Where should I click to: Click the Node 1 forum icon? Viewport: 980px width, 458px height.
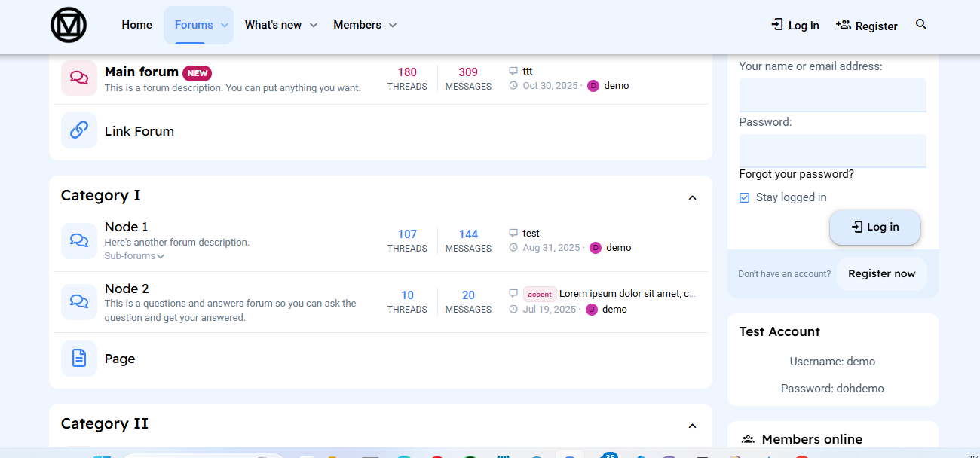79,240
